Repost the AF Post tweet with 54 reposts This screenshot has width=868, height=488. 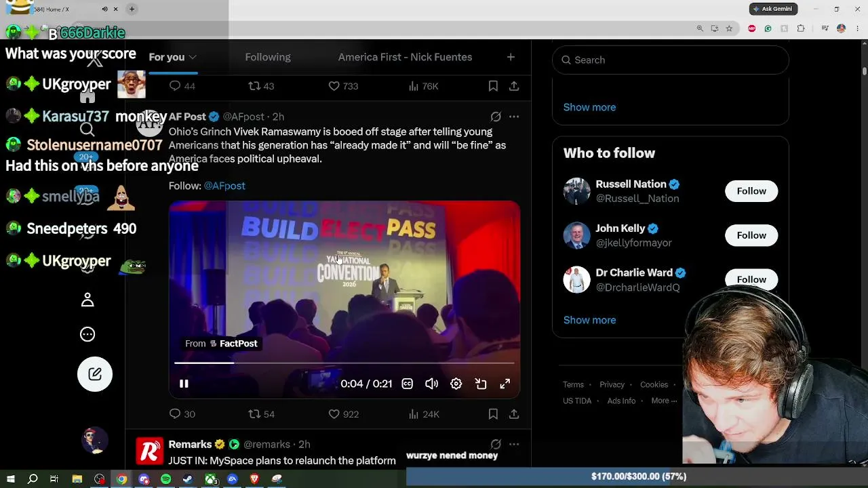click(261, 414)
